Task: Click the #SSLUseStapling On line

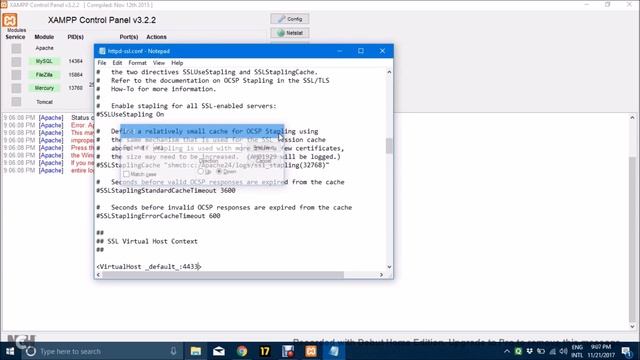Action: tap(130, 114)
